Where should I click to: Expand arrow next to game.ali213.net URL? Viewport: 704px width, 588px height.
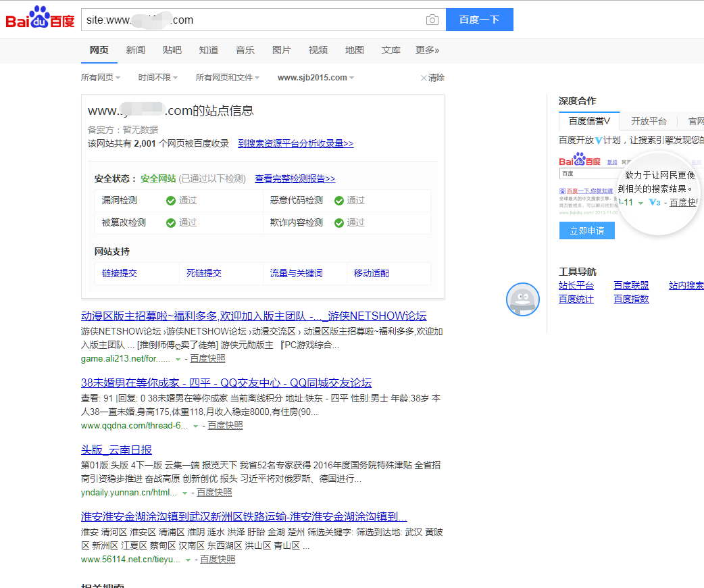[x=178, y=359]
